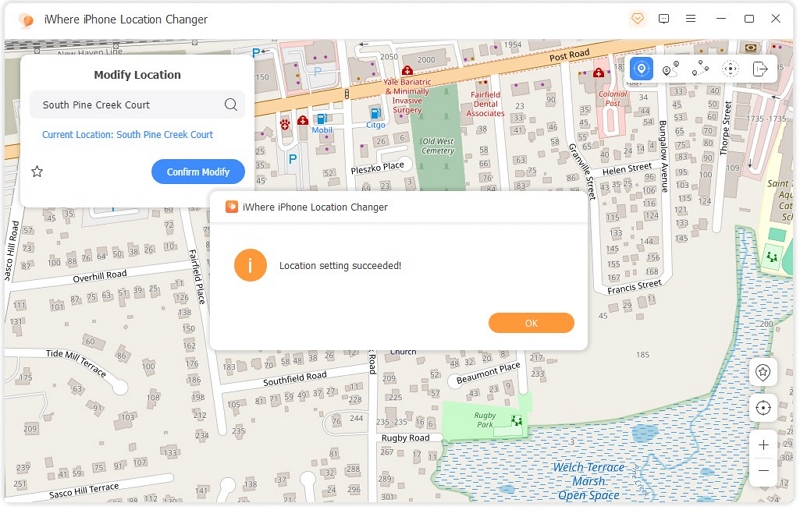This screenshot has height=510, width=800.
Task: Select the One-stop Mode route icon
Action: click(x=670, y=68)
